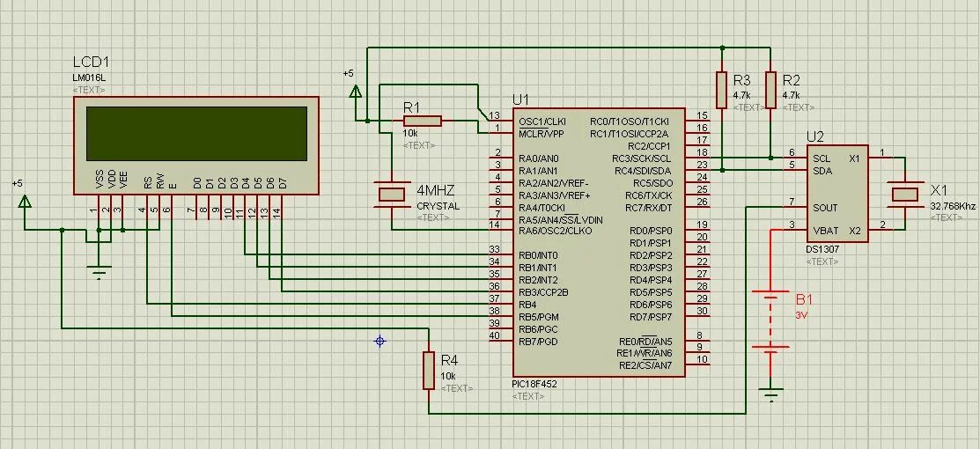Click the RE2/CS/AN7 pin label

pyautogui.click(x=645, y=365)
